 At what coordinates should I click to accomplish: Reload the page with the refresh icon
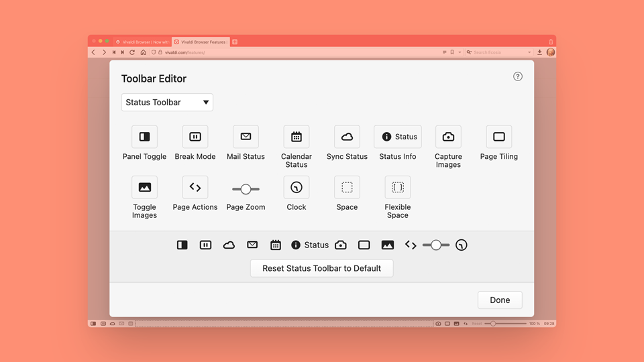(x=132, y=52)
